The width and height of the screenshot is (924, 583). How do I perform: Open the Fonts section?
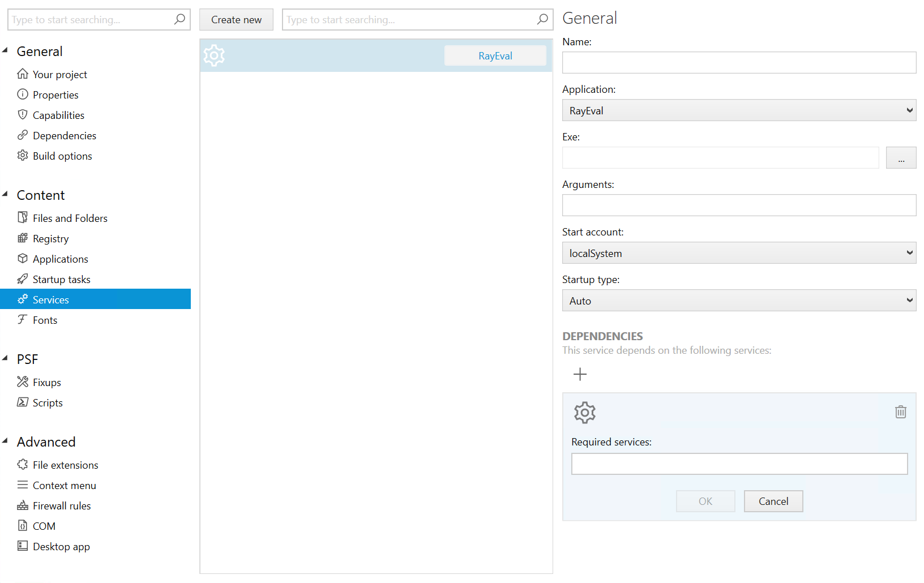[x=45, y=320]
